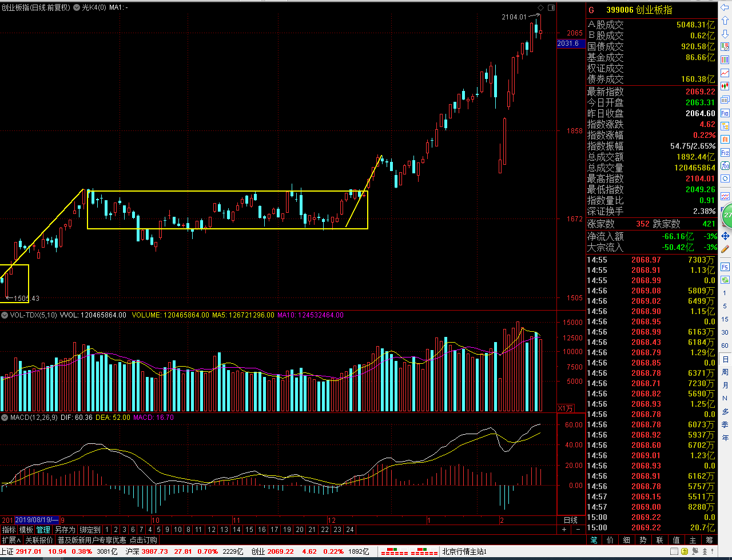Switch to the 筹 chip distribution tab
This screenshot has height=560, width=732.
click(x=709, y=539)
